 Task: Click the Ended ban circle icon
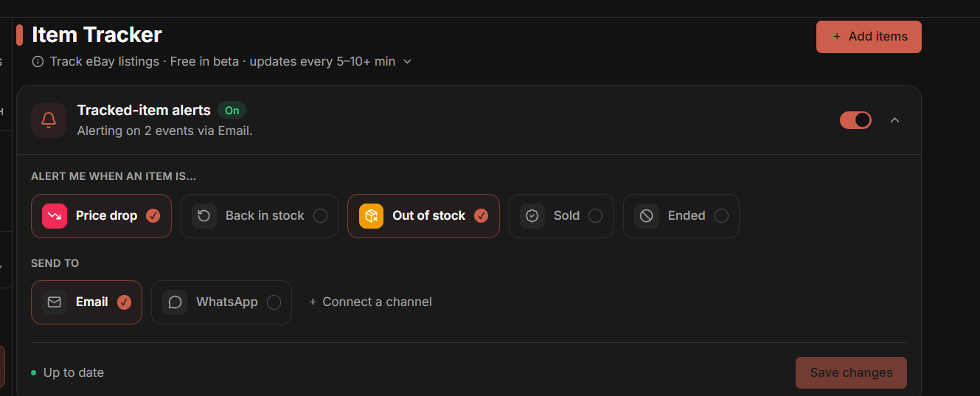(x=647, y=216)
